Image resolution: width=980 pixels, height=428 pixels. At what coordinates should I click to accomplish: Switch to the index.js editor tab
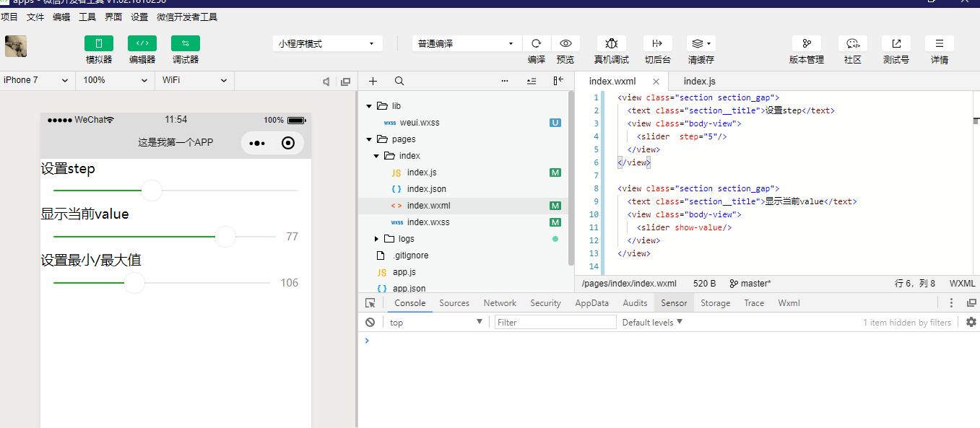point(699,82)
